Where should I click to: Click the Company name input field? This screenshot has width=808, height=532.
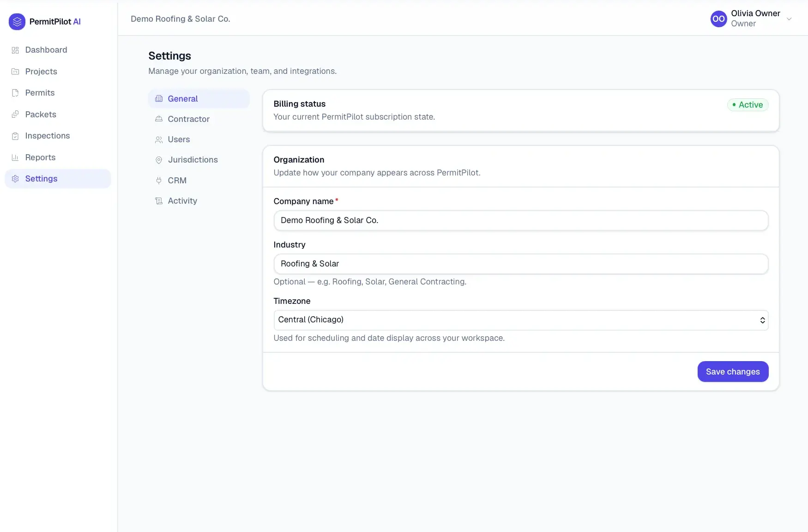(521, 220)
